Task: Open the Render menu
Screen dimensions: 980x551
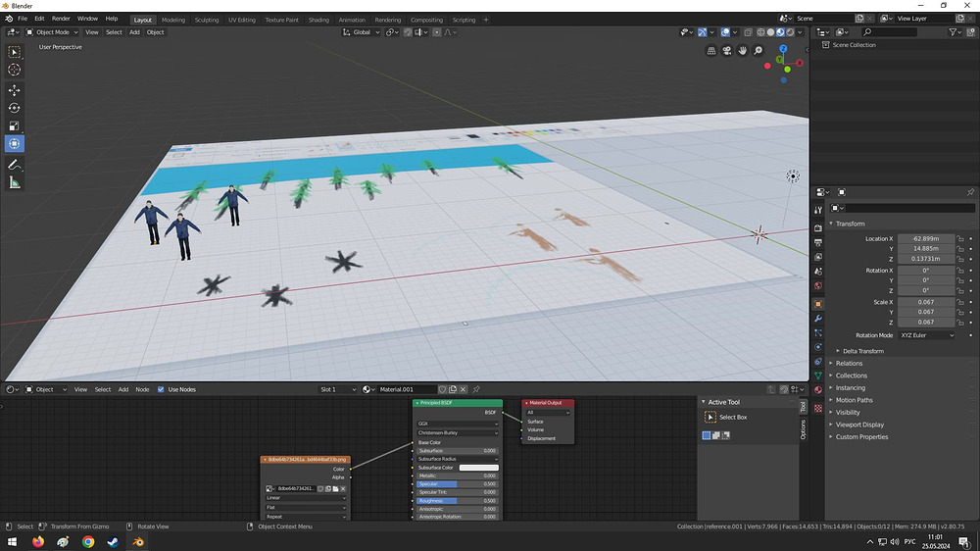Action: coord(61,19)
